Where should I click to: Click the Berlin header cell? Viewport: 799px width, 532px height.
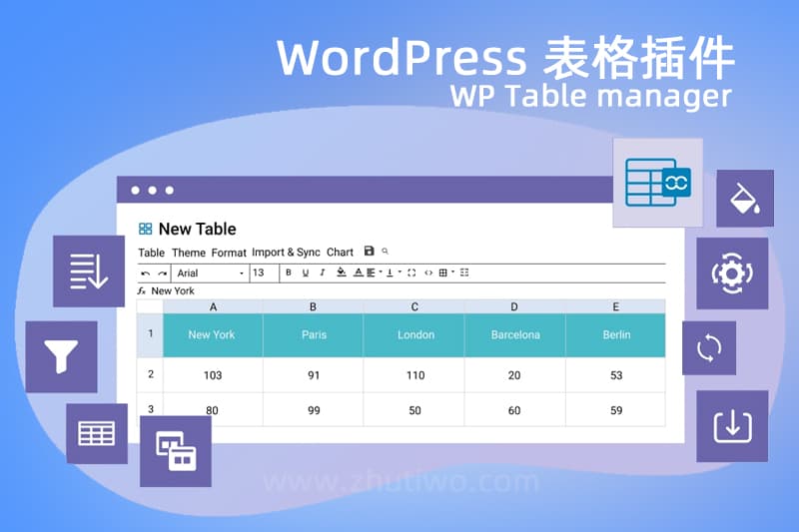coord(615,335)
